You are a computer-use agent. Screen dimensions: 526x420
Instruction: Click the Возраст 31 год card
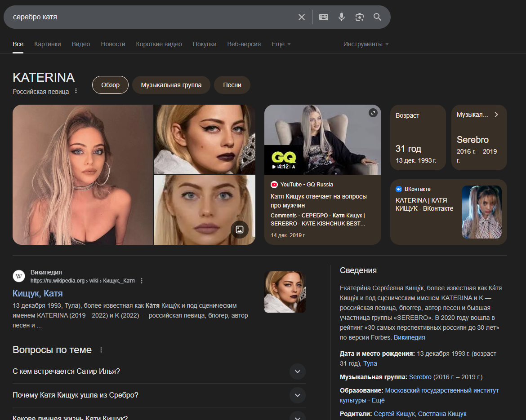(418, 137)
